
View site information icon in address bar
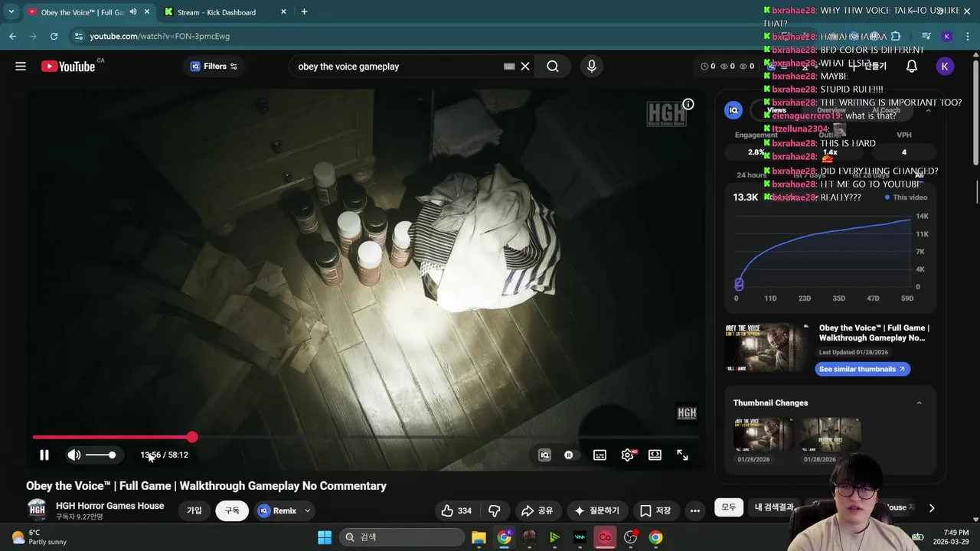77,36
